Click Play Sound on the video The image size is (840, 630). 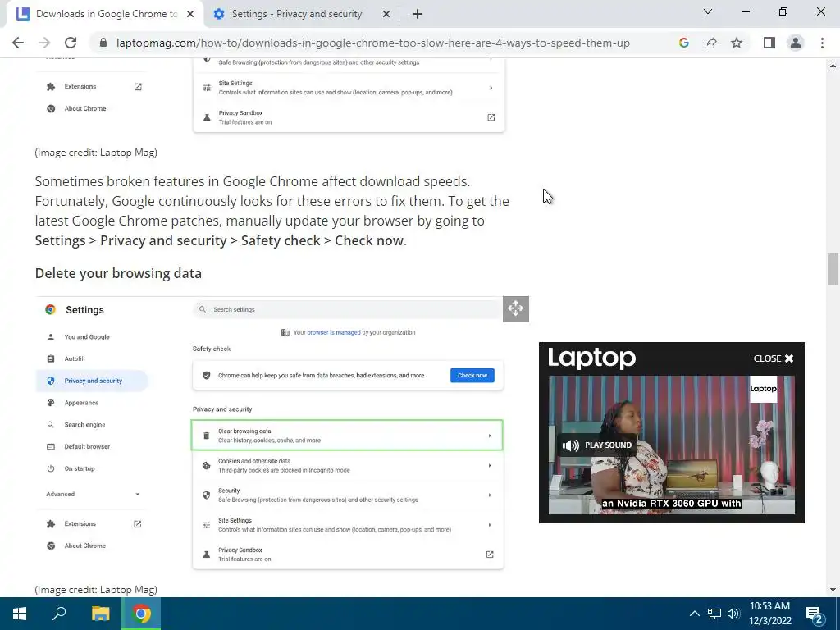(597, 445)
